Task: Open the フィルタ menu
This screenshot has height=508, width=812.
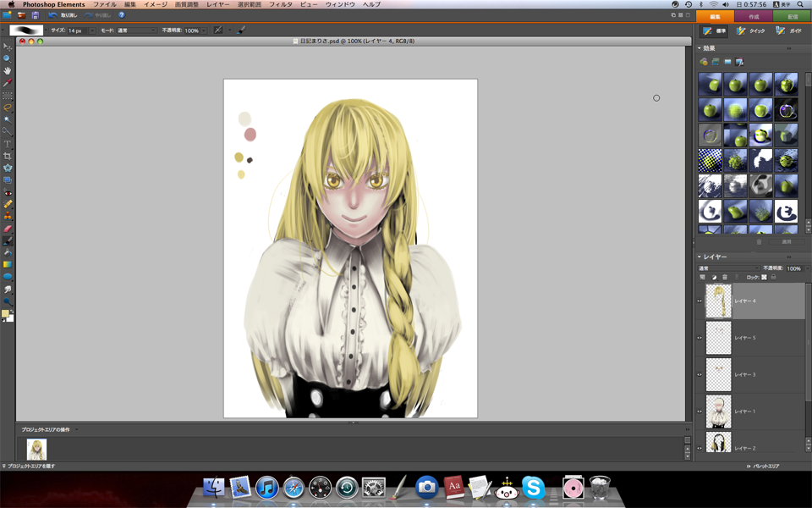Action: click(x=281, y=4)
